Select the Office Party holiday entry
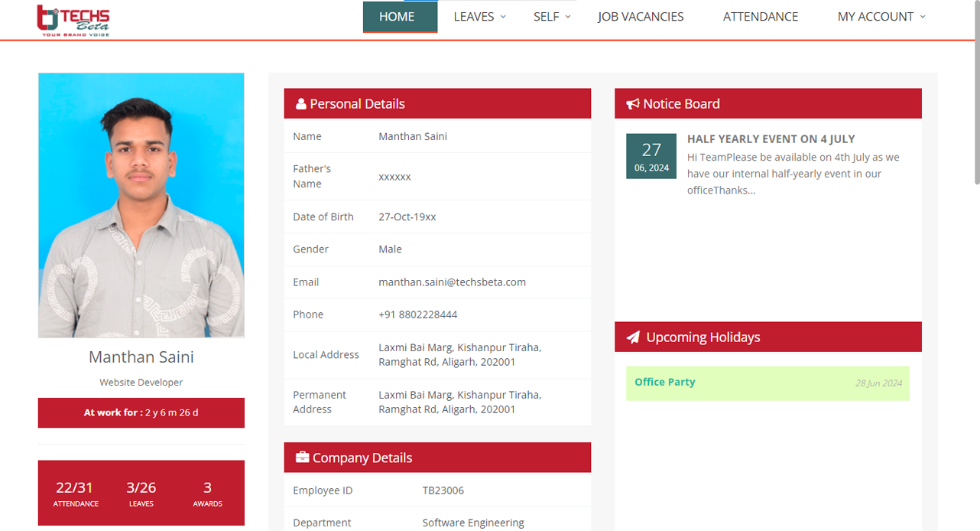 click(767, 383)
